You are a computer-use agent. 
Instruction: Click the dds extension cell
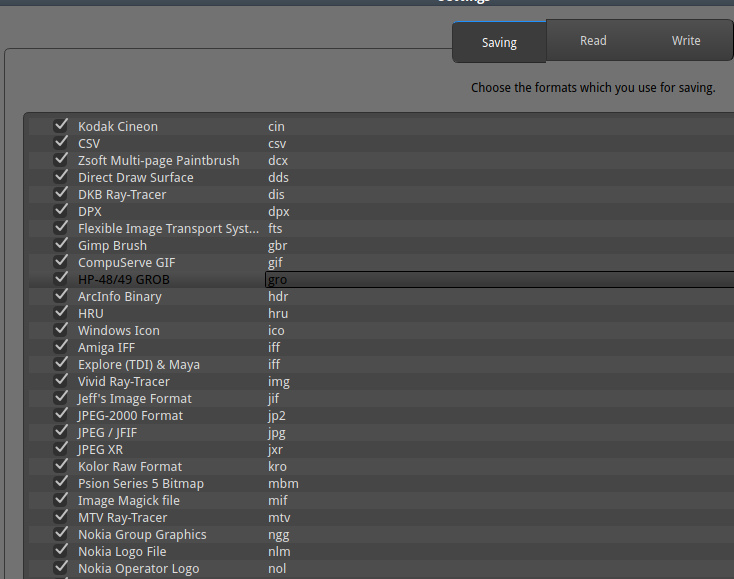point(278,177)
